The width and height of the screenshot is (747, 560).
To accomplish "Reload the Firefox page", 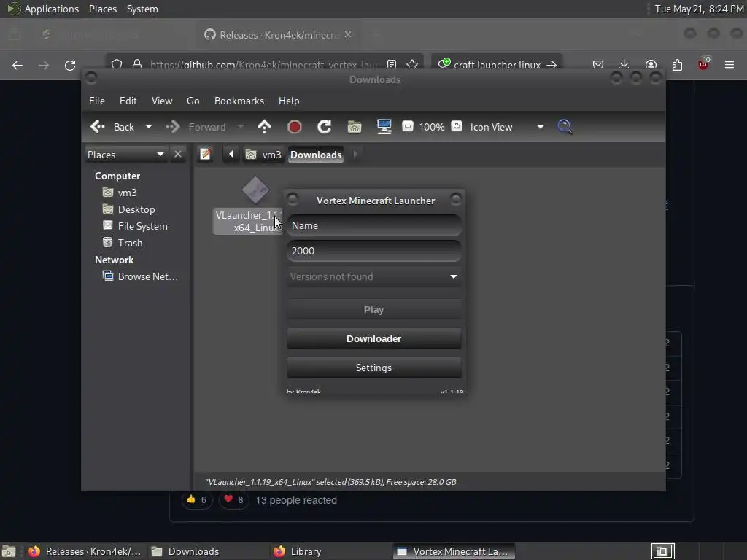I will 70,65.
